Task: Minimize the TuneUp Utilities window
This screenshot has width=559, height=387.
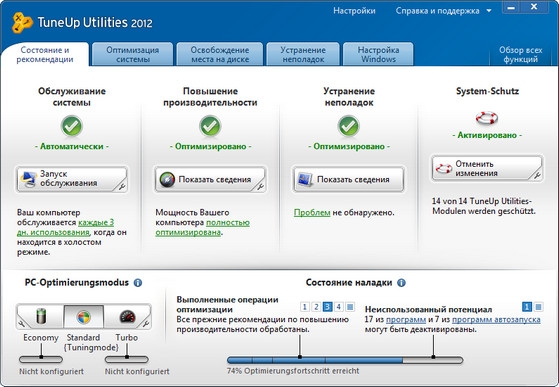Action: pos(511,8)
